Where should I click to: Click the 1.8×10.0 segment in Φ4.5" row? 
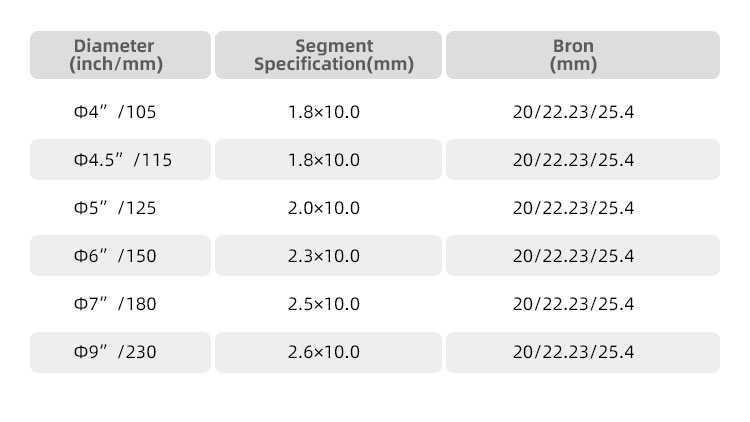point(328,160)
